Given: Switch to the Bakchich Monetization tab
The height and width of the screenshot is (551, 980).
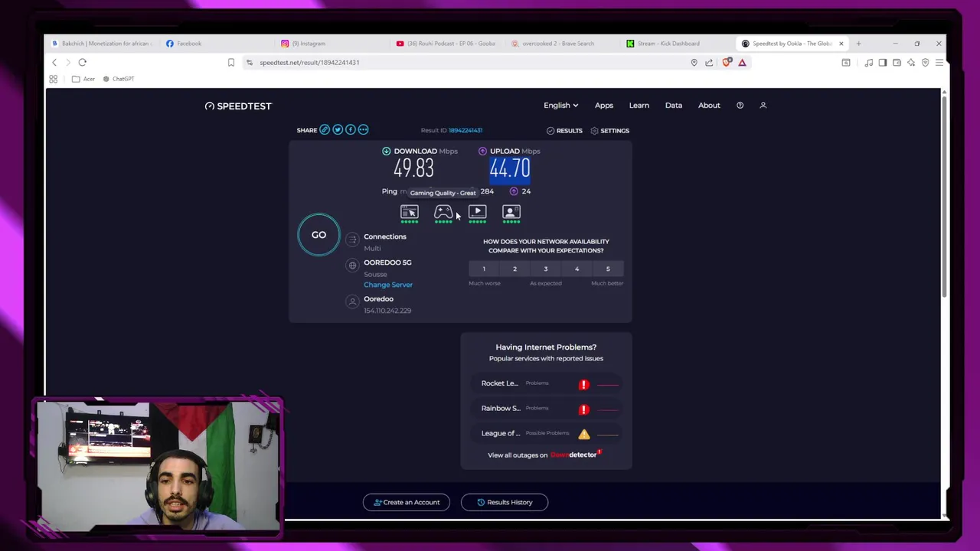Looking at the screenshot, I should 103,44.
